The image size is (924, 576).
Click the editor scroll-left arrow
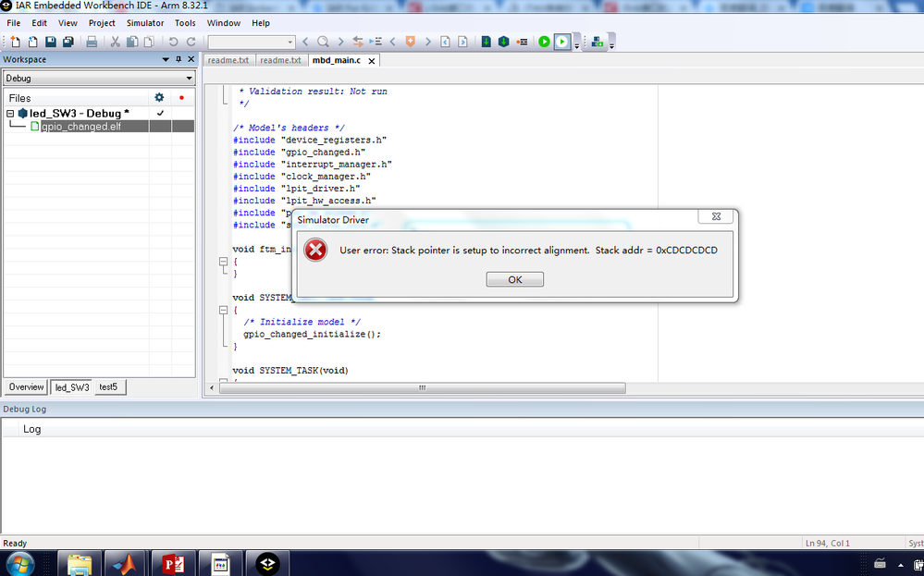(212, 387)
